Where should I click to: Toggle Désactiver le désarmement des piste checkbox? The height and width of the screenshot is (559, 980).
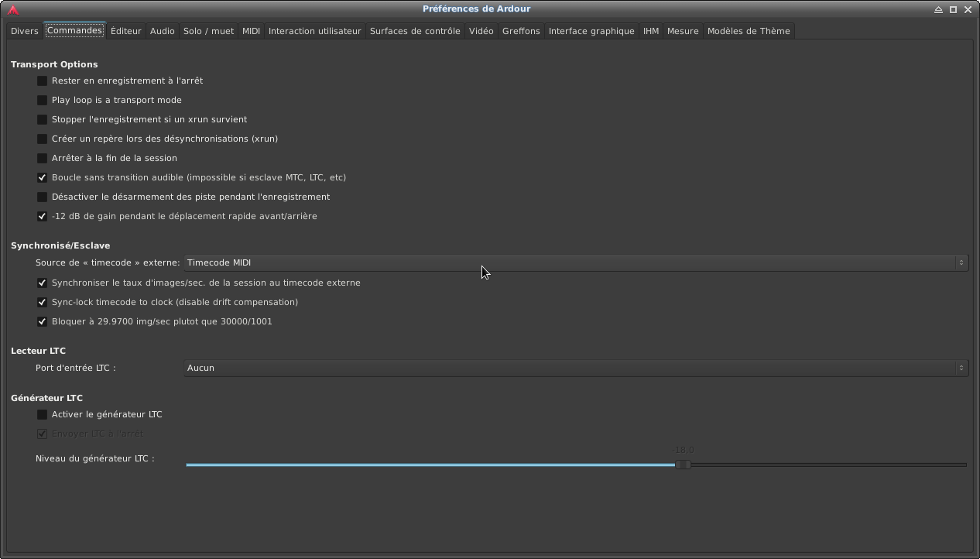click(x=43, y=197)
